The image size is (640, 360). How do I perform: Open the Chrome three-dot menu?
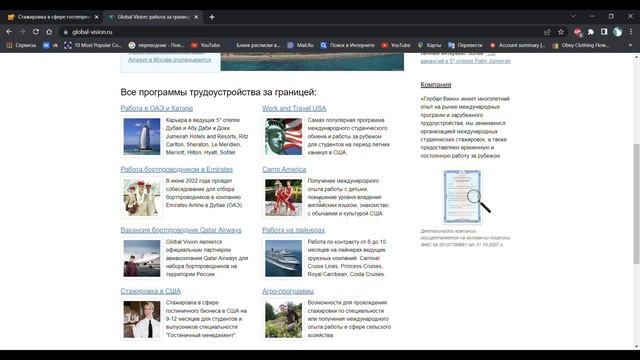pos(631,32)
